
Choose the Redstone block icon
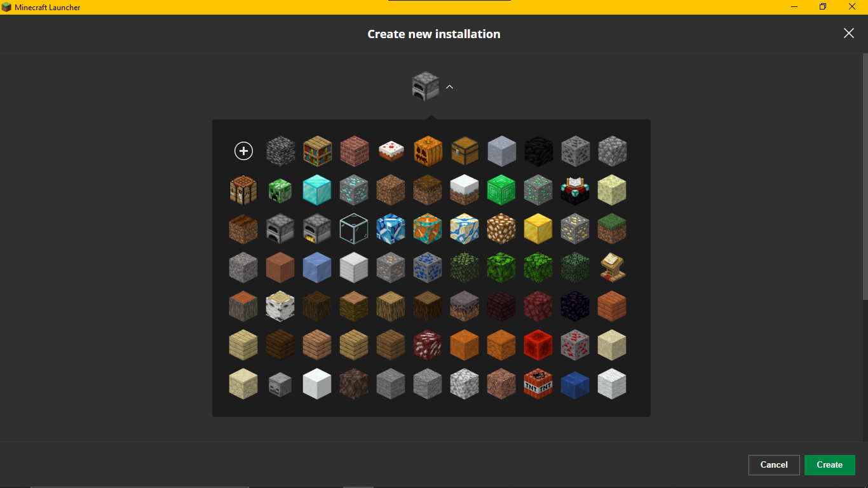click(x=538, y=345)
